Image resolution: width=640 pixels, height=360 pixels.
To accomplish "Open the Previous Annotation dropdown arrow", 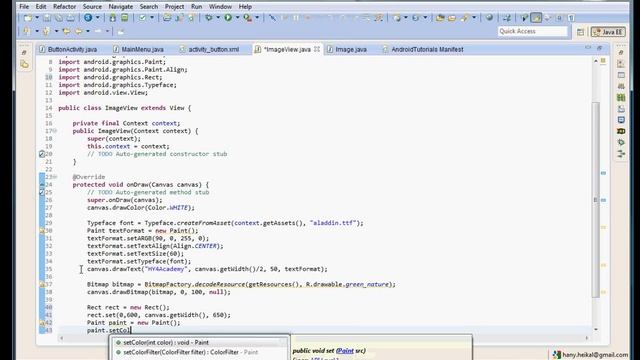I will point(56,31).
